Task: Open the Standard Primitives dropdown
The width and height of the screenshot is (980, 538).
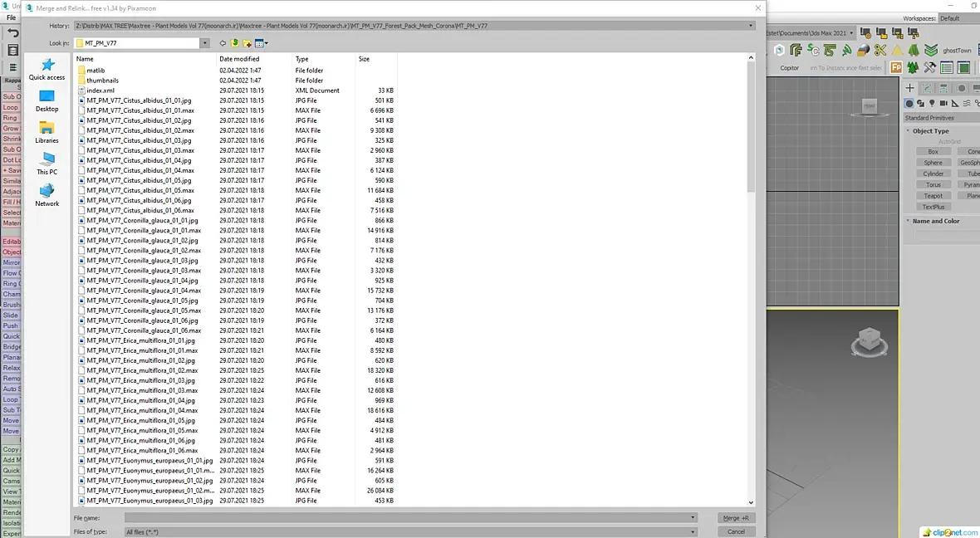Action: tap(942, 117)
